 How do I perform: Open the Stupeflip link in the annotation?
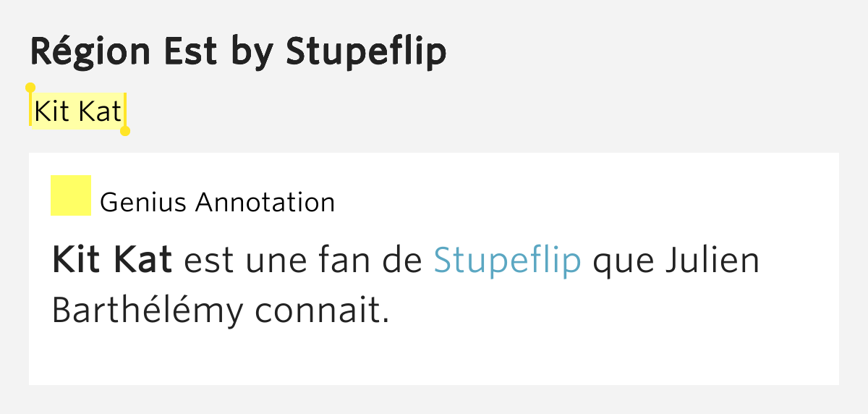point(507,261)
